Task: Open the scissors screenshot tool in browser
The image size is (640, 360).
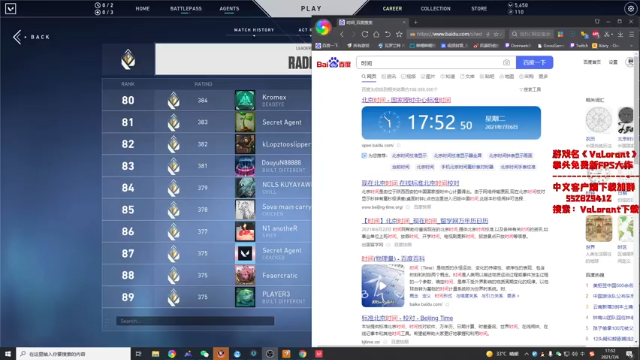Action: (x=607, y=34)
